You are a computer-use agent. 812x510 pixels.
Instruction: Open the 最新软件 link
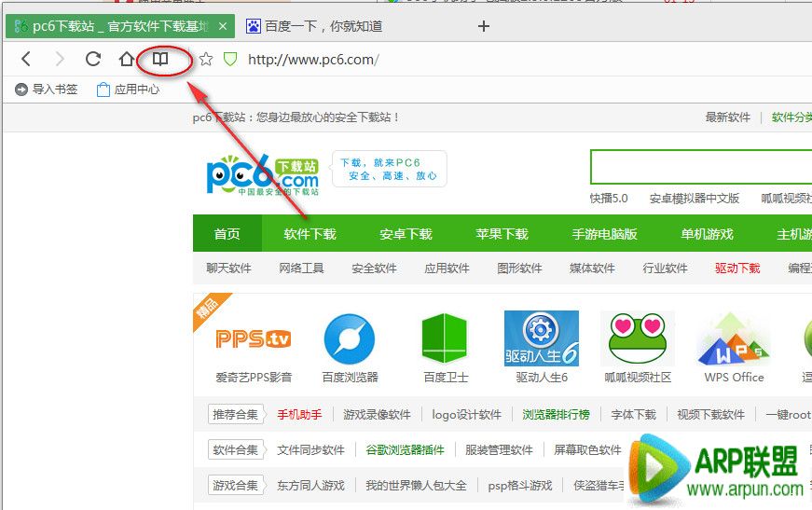pyautogui.click(x=727, y=117)
